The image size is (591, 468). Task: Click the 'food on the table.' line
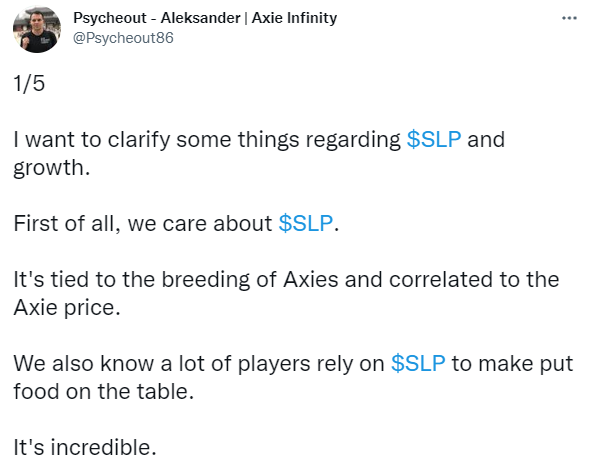point(104,392)
